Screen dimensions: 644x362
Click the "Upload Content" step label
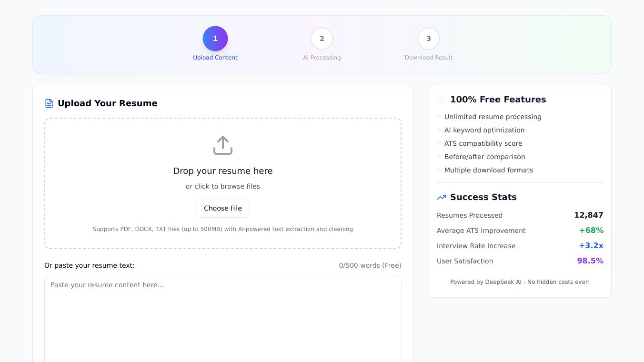(215, 58)
